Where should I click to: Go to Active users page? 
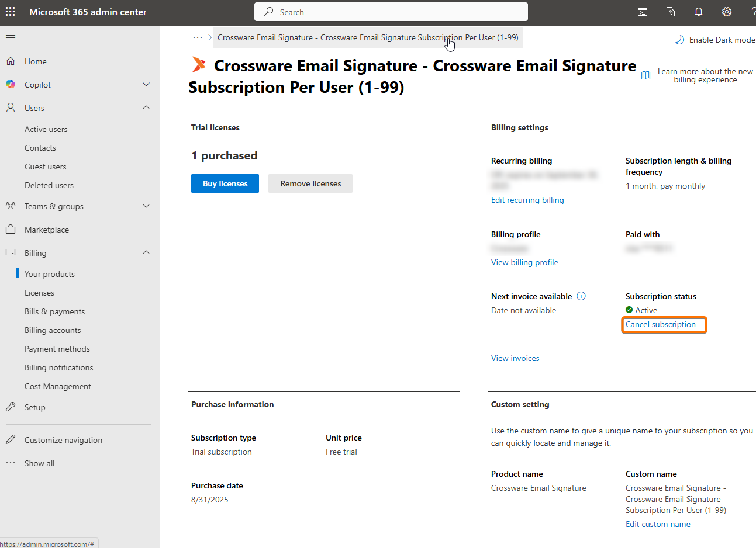click(x=46, y=129)
